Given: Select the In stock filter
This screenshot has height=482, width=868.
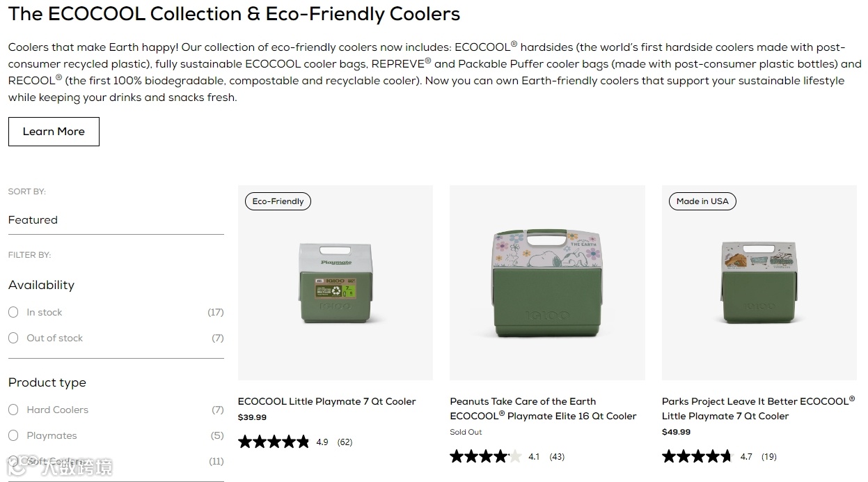Looking at the screenshot, I should coord(13,312).
